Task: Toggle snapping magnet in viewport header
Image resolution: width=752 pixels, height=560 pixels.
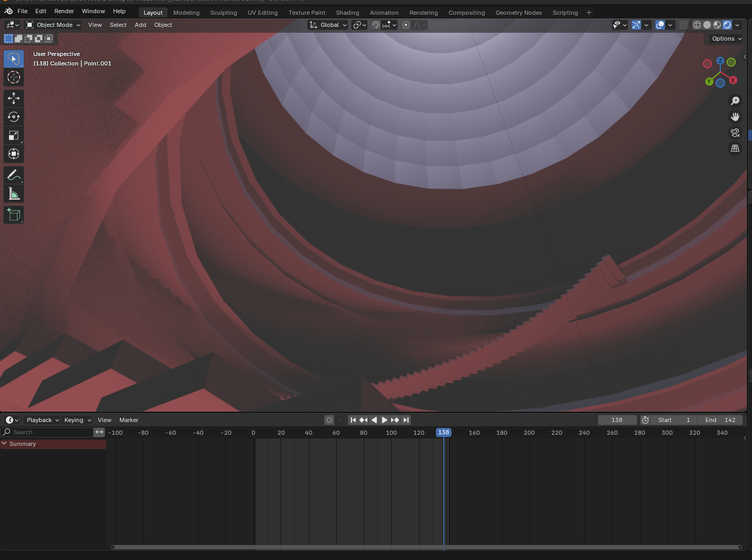Action: (376, 25)
